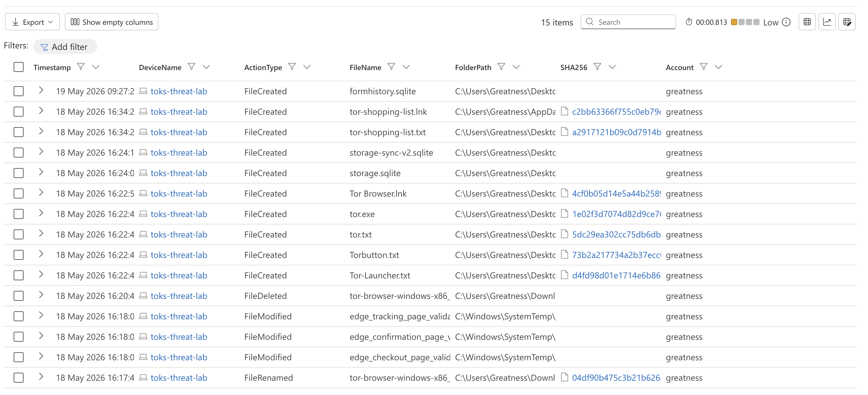Check the FileDeleted row checkbox
Image resolution: width=868 pixels, height=395 pixels.
tap(19, 296)
